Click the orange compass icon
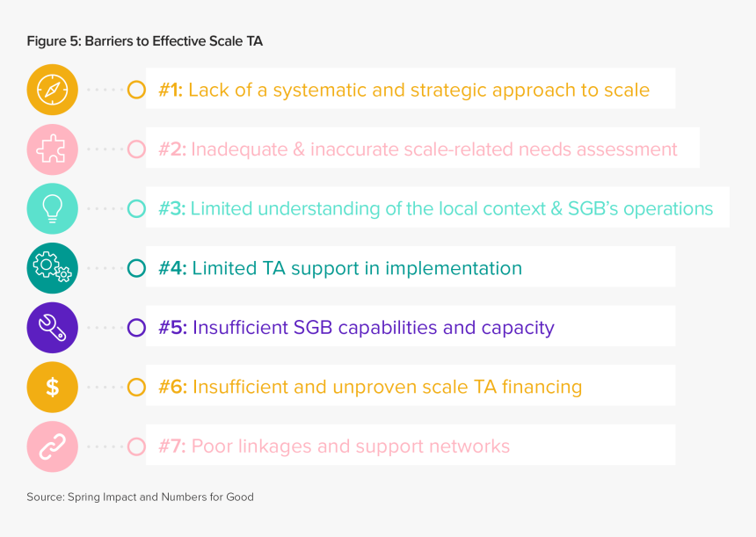Screen dimensions: 756x537 click(x=52, y=90)
